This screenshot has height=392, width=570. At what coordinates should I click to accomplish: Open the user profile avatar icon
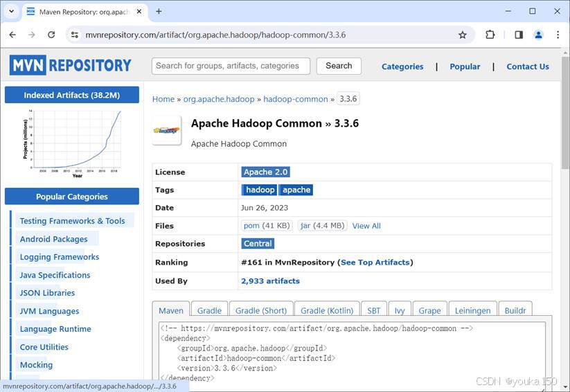pos(538,35)
